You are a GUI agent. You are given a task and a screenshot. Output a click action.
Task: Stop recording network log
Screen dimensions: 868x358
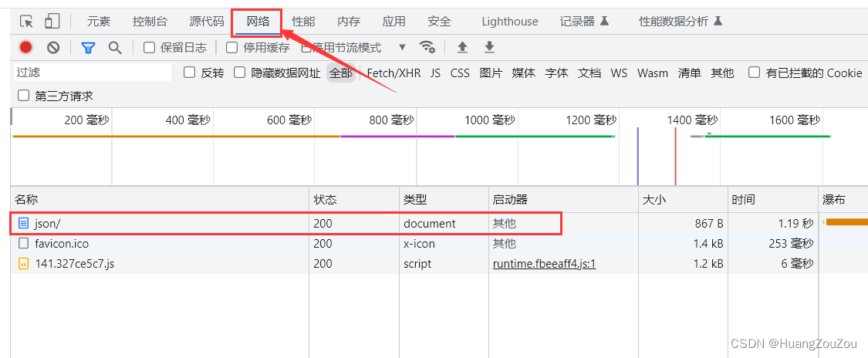tap(25, 48)
